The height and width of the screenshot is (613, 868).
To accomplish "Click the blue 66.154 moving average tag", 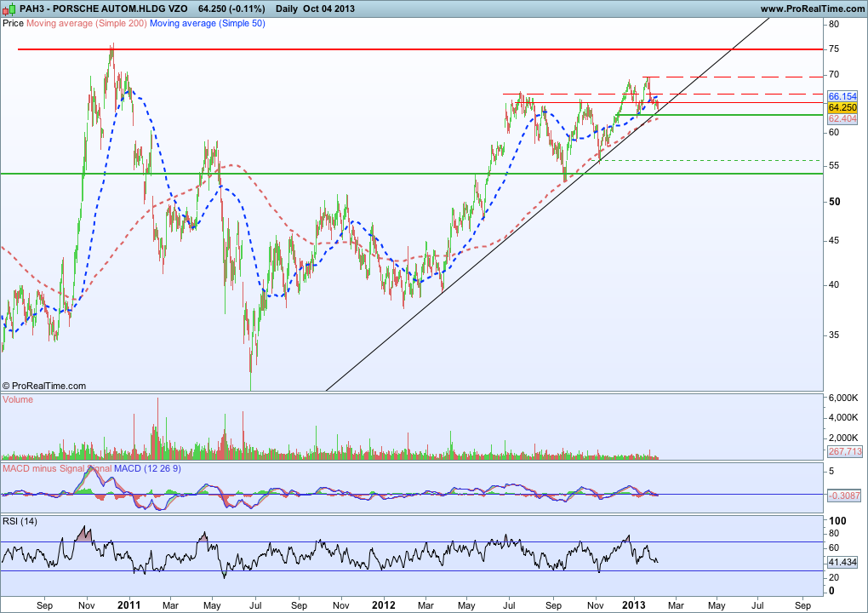I will tap(842, 96).
